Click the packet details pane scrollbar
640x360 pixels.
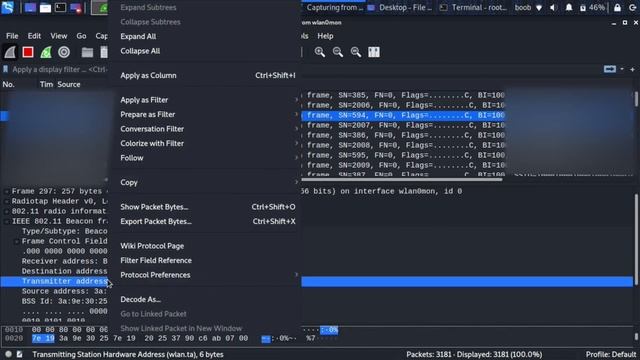coord(636,240)
